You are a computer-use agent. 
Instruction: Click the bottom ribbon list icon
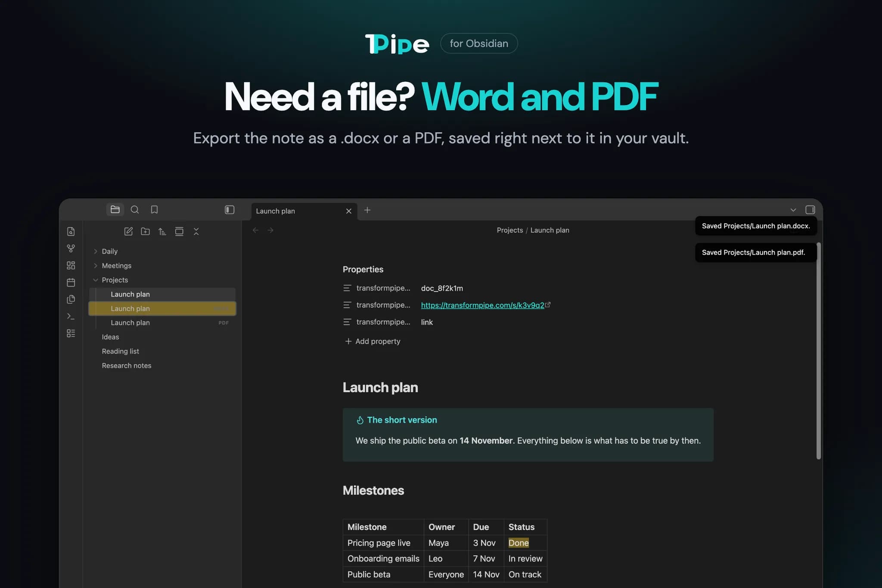71,333
